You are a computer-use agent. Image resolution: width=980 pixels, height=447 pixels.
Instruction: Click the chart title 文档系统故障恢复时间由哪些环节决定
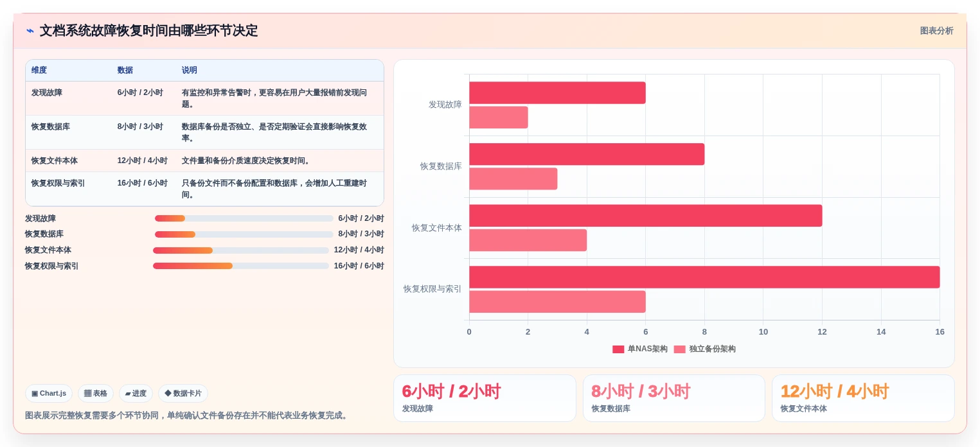[148, 31]
